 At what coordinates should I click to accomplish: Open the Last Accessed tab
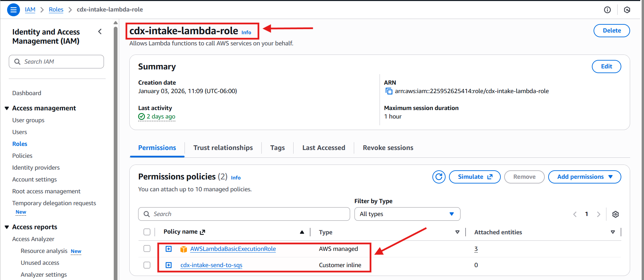[323, 148]
